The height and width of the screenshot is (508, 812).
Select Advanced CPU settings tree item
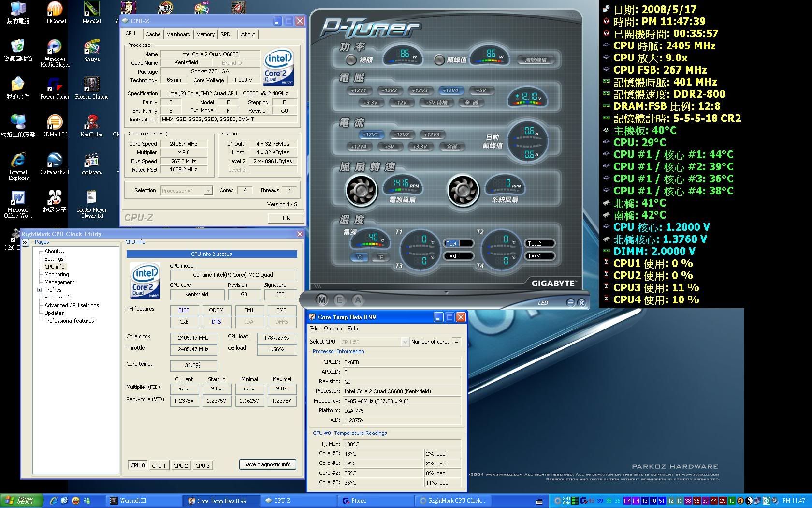(72, 305)
